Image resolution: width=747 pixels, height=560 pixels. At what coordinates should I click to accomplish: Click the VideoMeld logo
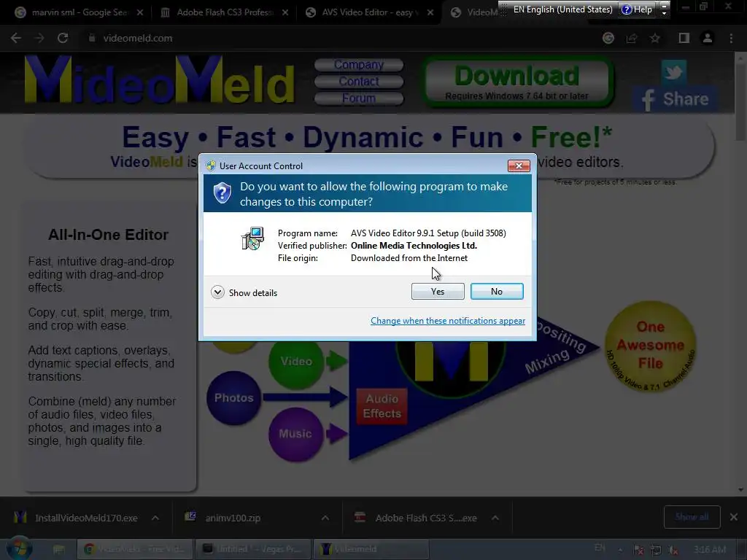pyautogui.click(x=160, y=80)
